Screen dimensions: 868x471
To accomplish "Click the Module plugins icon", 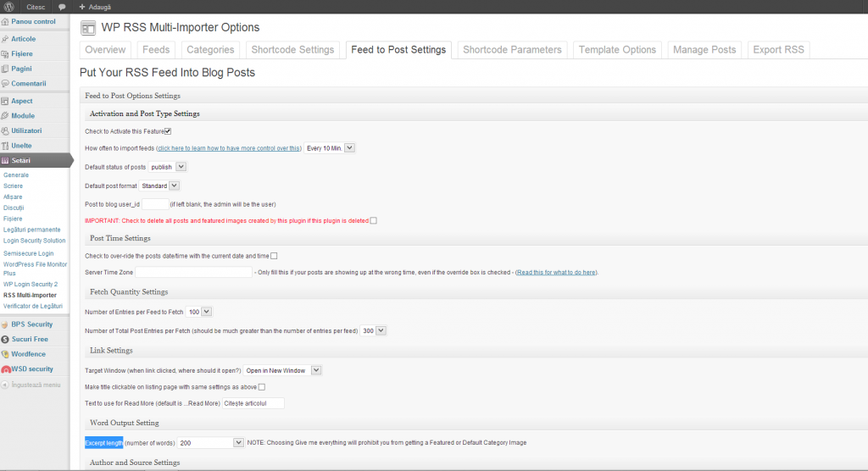I will click(x=5, y=116).
